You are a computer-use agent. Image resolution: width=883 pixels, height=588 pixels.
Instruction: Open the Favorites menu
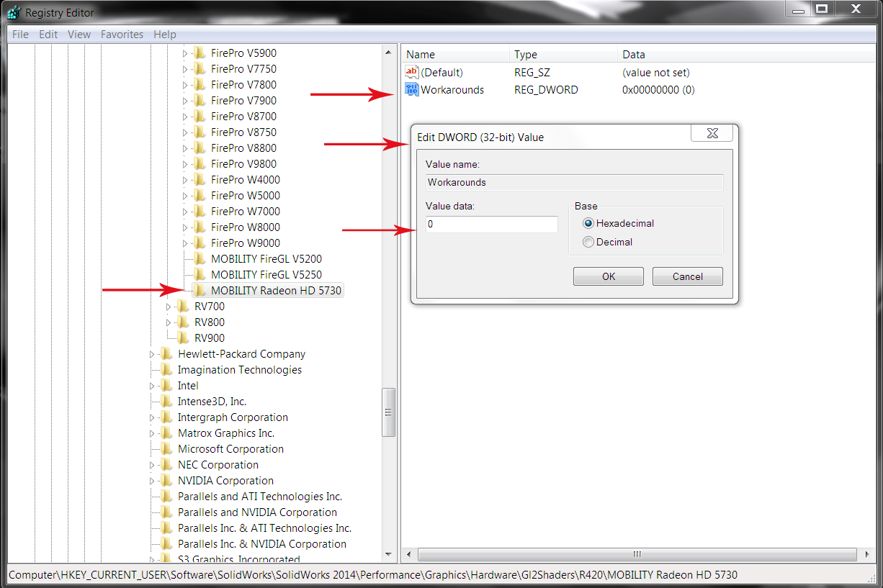click(122, 35)
